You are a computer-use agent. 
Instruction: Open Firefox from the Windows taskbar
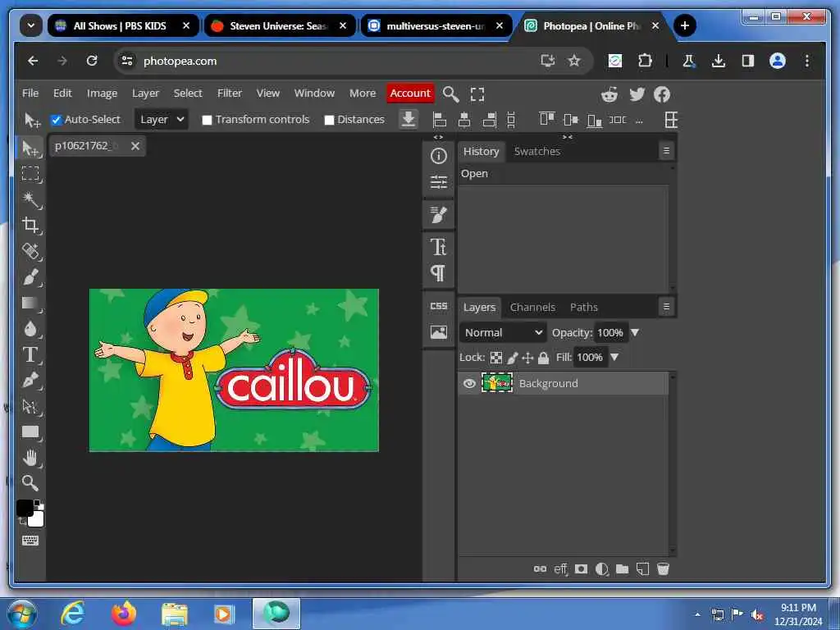pyautogui.click(x=123, y=614)
